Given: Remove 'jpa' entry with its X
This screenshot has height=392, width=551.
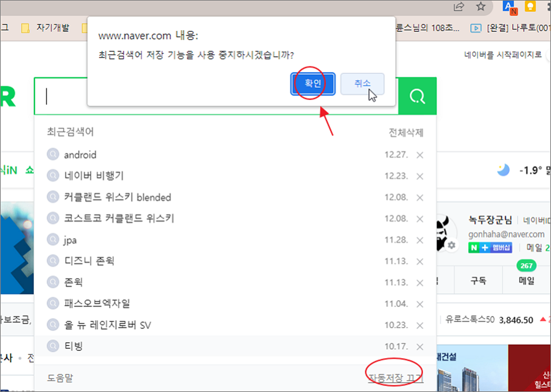Looking at the screenshot, I should [x=420, y=240].
